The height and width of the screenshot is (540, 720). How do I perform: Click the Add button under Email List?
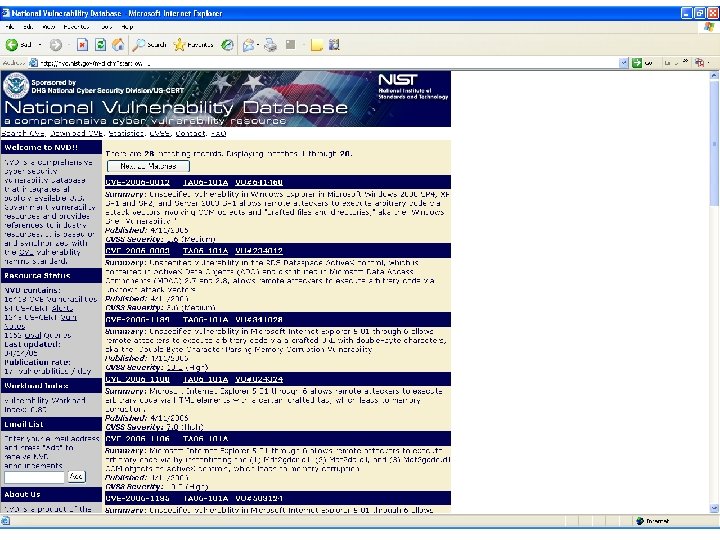76,477
